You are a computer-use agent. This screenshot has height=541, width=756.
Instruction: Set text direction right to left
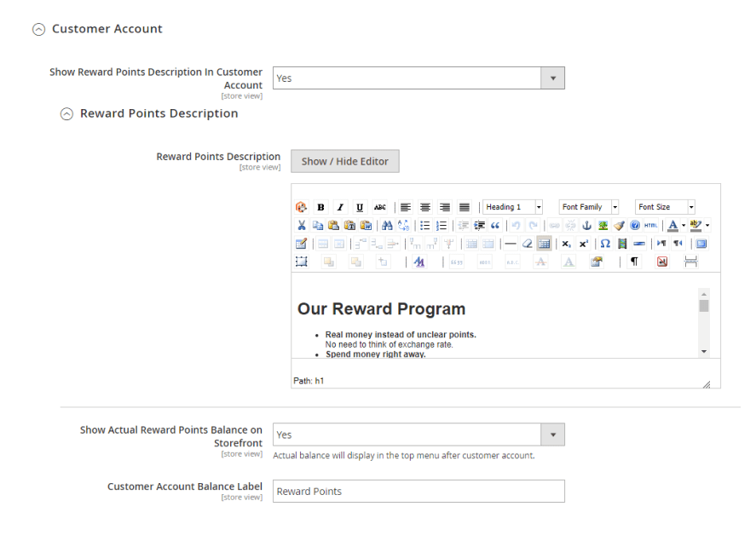point(678,244)
